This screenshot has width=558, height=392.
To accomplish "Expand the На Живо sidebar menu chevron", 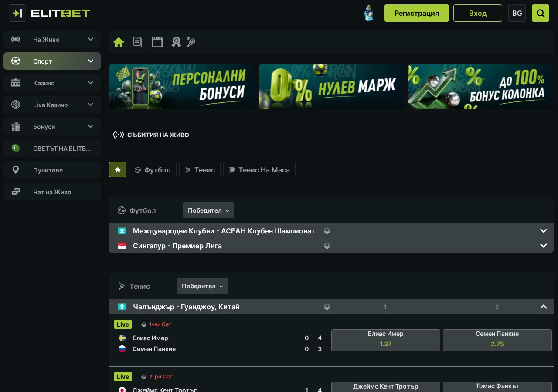I will coord(91,39).
